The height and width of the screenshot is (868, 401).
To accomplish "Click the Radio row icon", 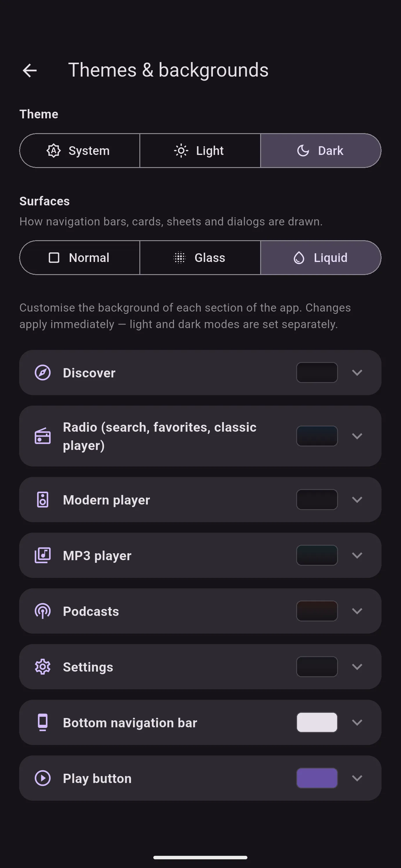I will [43, 436].
